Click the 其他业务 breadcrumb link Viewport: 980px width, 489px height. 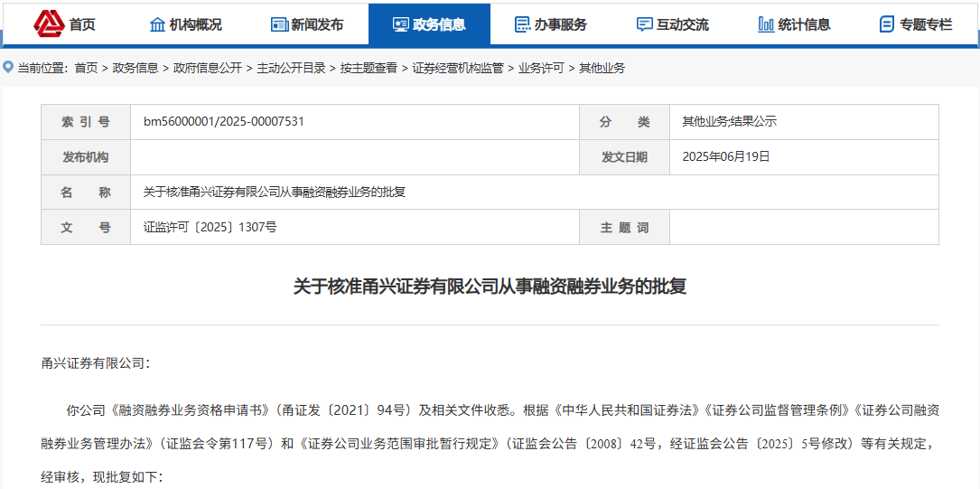602,69
